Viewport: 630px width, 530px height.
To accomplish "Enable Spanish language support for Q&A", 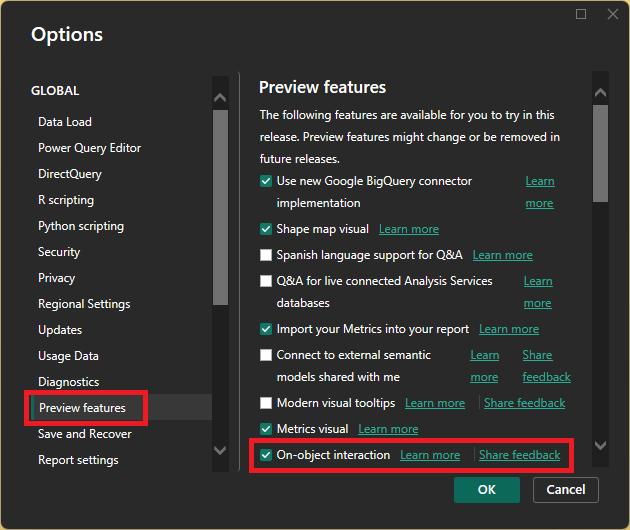I will coord(266,255).
